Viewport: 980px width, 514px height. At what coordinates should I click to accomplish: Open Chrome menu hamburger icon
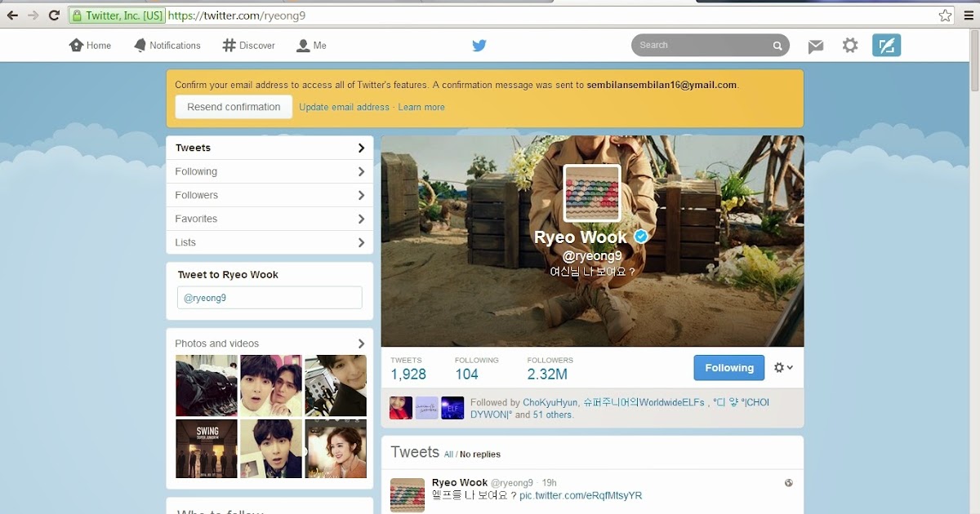point(968,16)
